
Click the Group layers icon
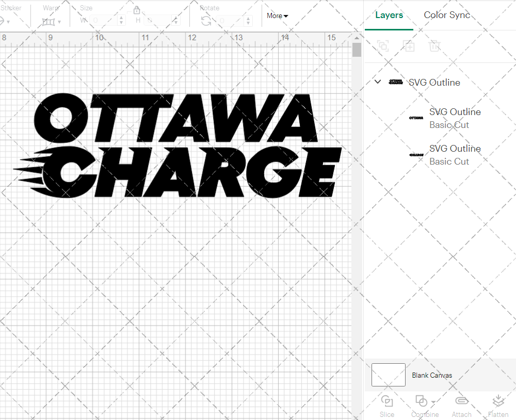pyautogui.click(x=383, y=46)
